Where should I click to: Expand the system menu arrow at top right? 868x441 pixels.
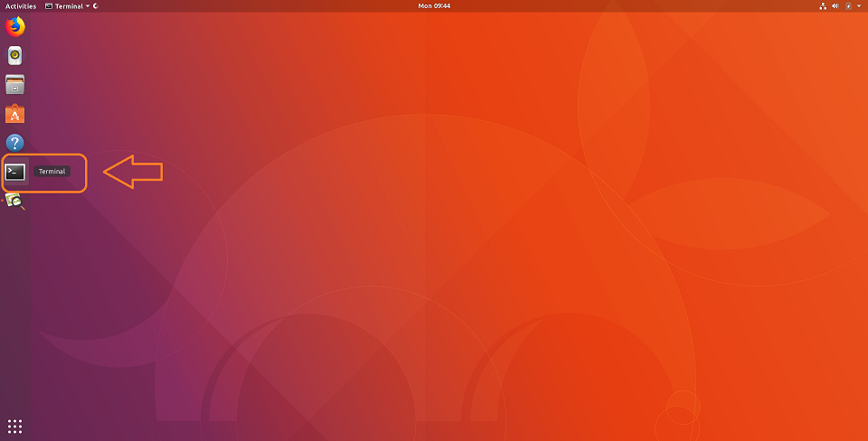point(859,6)
